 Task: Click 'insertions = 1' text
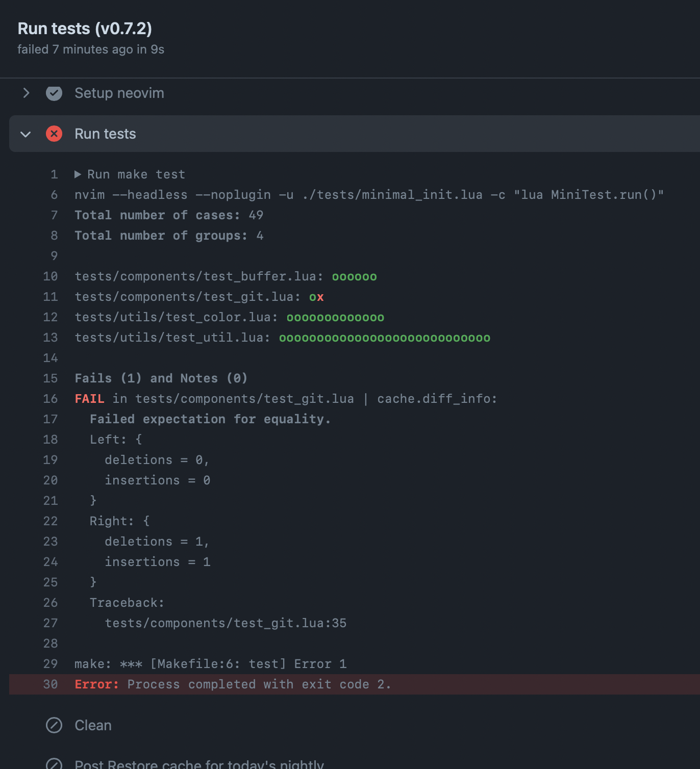(x=158, y=562)
